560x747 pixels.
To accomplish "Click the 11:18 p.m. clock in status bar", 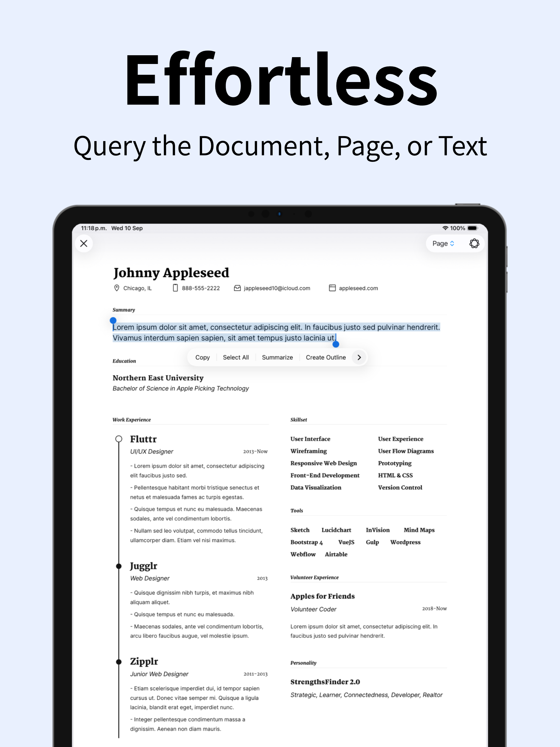I will point(94,228).
